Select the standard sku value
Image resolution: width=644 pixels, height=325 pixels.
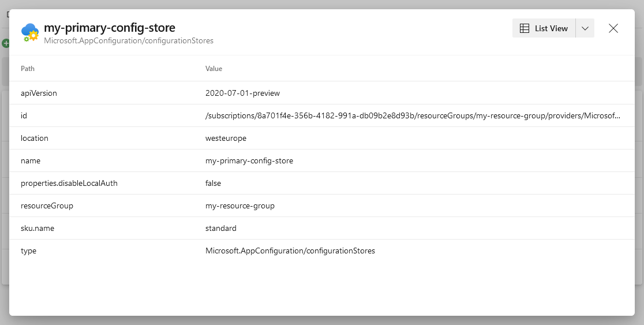click(x=221, y=229)
